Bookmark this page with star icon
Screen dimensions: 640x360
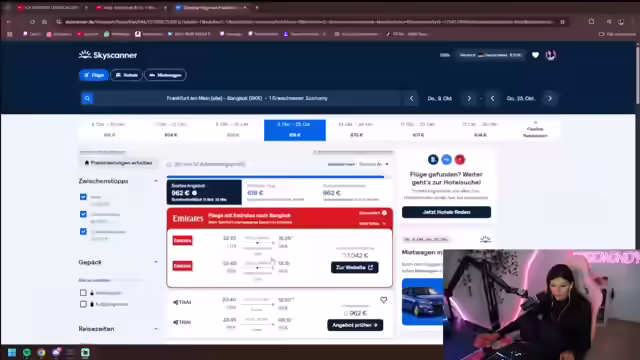562,22
